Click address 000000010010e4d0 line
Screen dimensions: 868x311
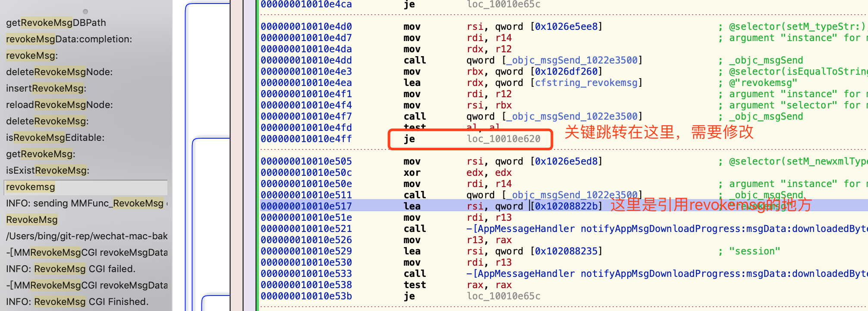click(x=306, y=26)
